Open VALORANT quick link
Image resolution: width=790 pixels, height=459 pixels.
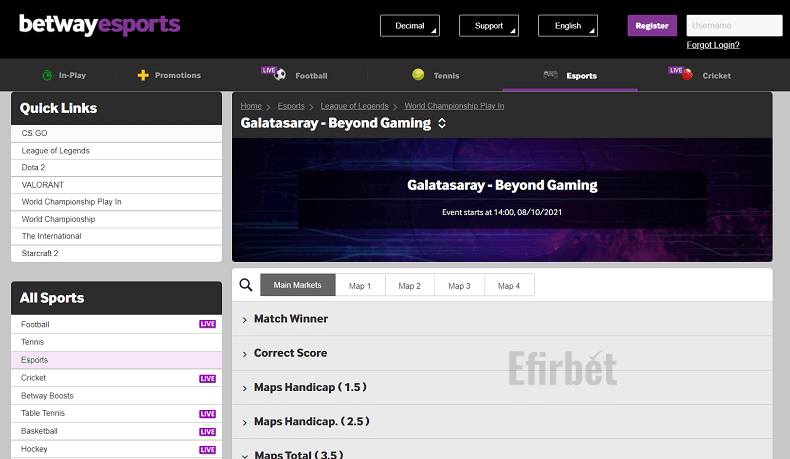pyautogui.click(x=116, y=185)
